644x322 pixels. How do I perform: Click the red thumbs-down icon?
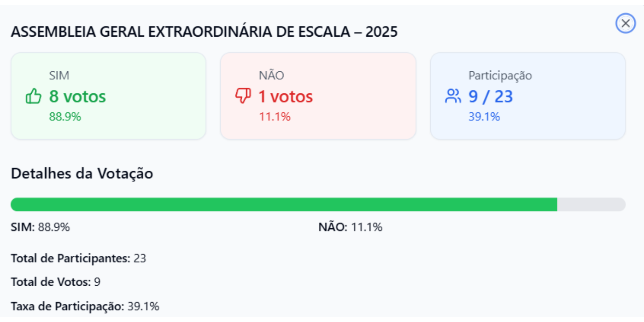[243, 96]
